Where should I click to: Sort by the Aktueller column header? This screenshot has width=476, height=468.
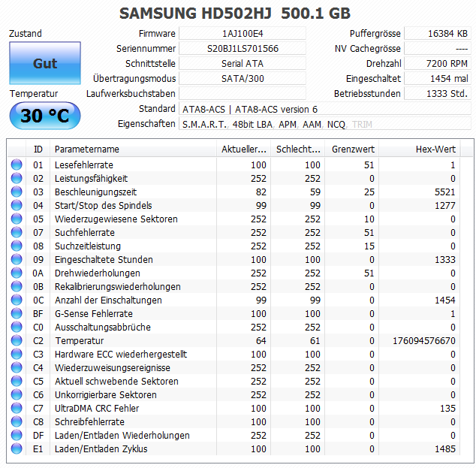(x=243, y=149)
